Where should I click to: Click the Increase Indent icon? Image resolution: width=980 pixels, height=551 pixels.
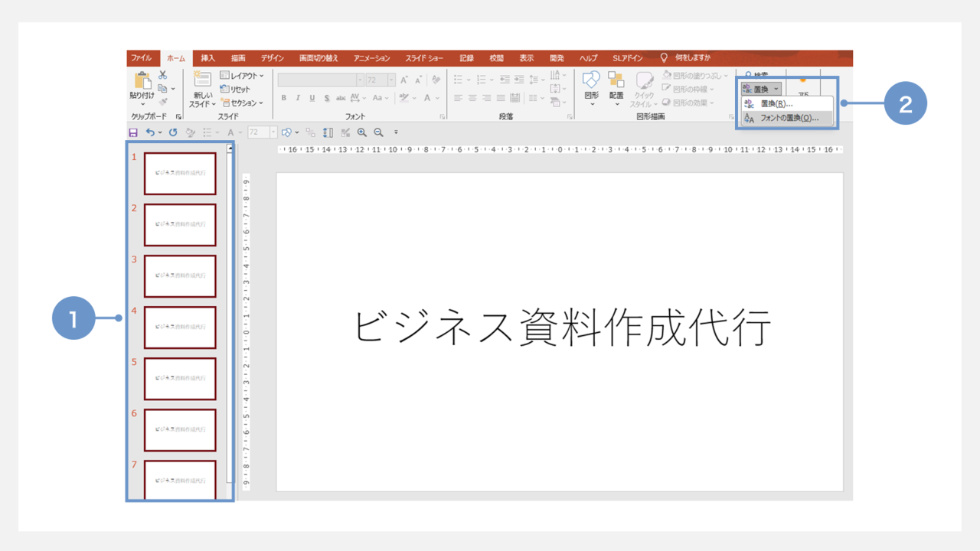point(519,79)
